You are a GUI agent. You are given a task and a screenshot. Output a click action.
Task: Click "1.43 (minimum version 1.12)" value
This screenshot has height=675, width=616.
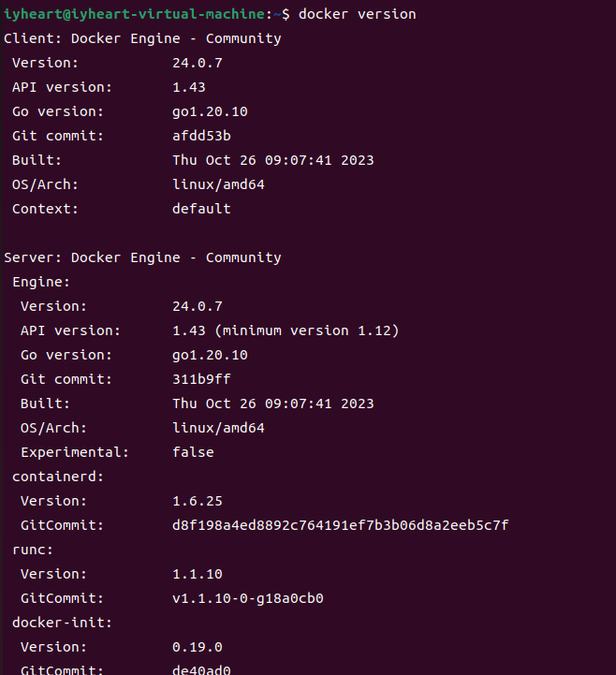286,330
